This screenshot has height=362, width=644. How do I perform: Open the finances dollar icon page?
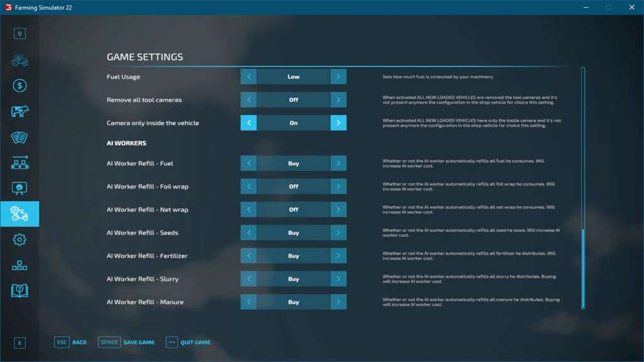(19, 86)
